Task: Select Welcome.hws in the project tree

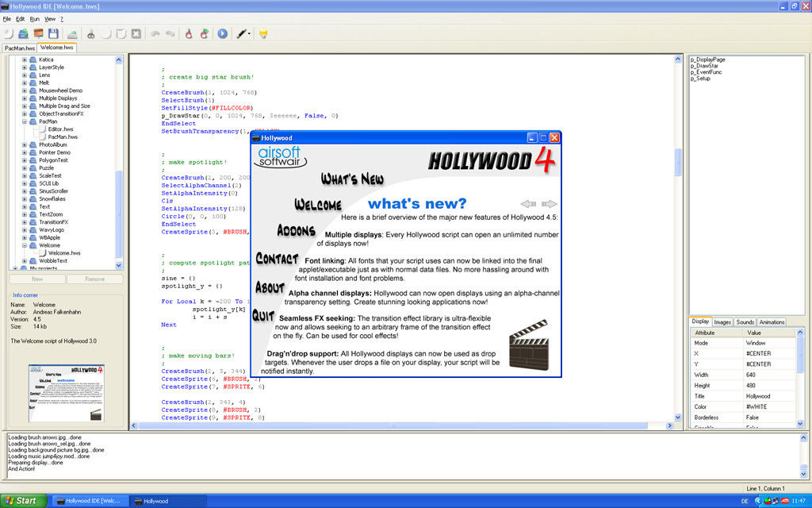Action: click(x=64, y=253)
